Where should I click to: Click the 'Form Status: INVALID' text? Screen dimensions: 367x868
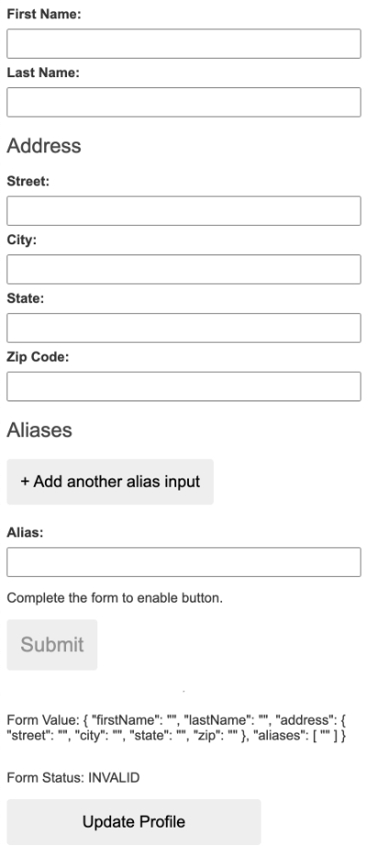(x=73, y=778)
